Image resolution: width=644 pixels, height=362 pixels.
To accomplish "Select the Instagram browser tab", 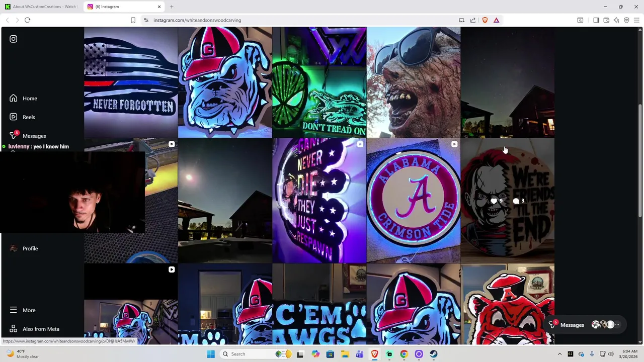I will point(123,7).
